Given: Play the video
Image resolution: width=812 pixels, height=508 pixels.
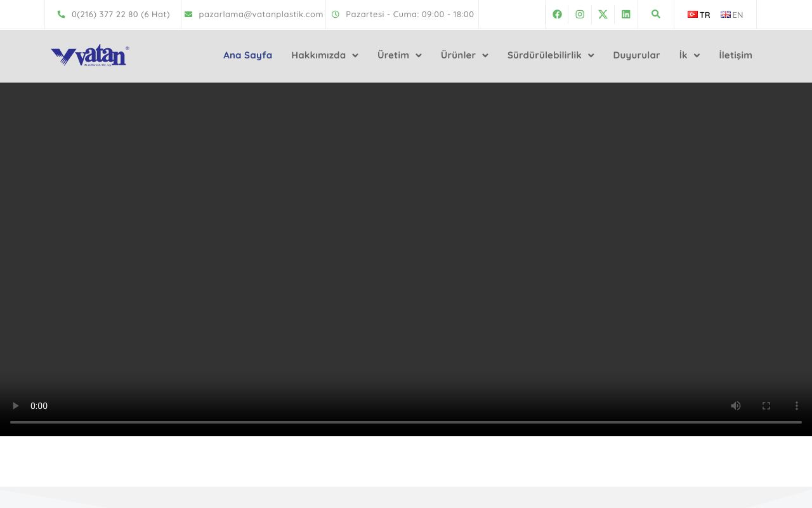Looking at the screenshot, I should (15, 406).
